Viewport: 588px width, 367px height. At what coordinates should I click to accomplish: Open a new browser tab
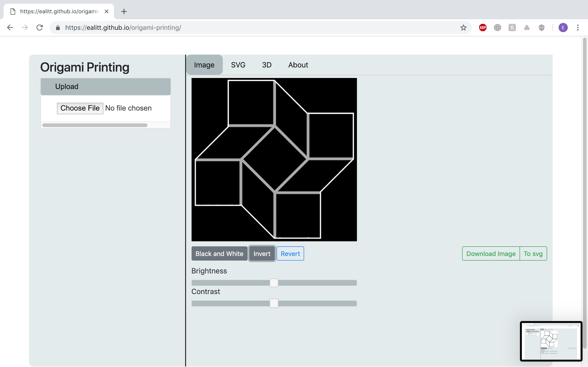point(124,11)
